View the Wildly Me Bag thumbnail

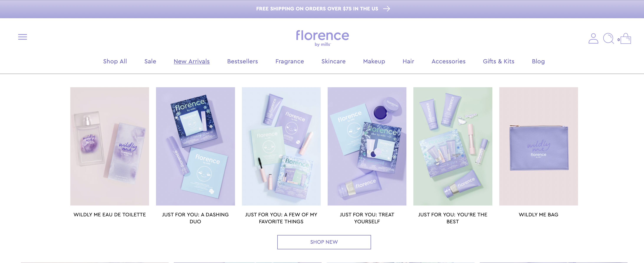click(539, 146)
